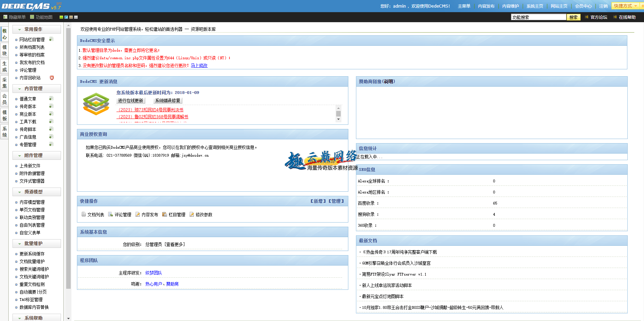Click the add icon beside 广告信息
644x321 pixels.
tap(51, 137)
